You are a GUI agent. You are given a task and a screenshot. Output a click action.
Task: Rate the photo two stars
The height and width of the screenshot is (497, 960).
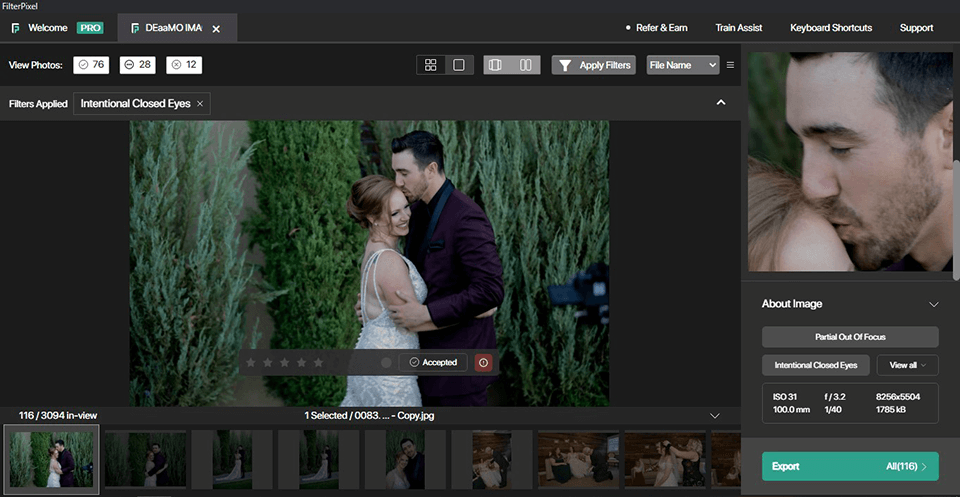268,362
